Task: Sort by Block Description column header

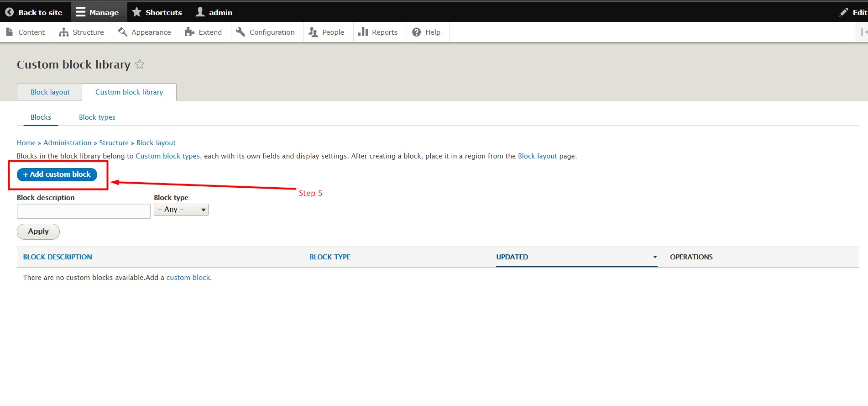Action: (x=58, y=257)
